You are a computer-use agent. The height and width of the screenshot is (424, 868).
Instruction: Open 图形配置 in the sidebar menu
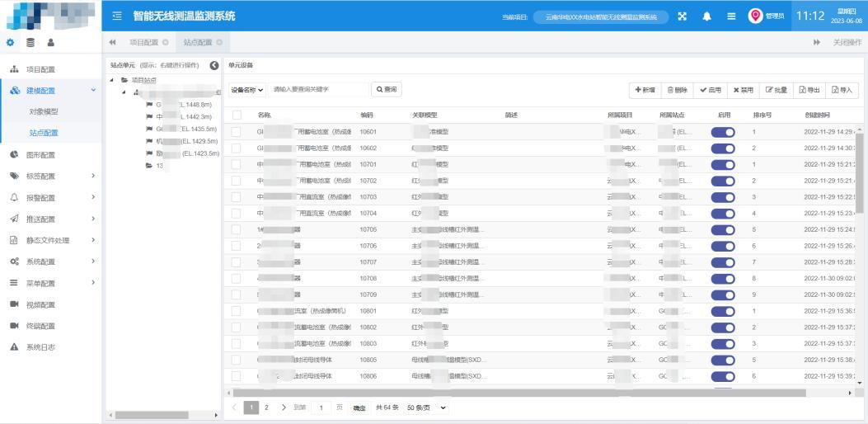tap(41, 154)
